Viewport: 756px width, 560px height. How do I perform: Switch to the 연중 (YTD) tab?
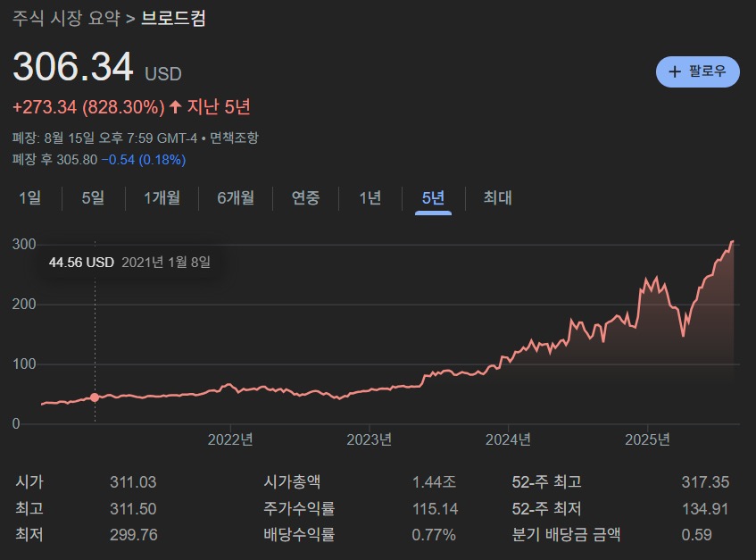[305, 198]
